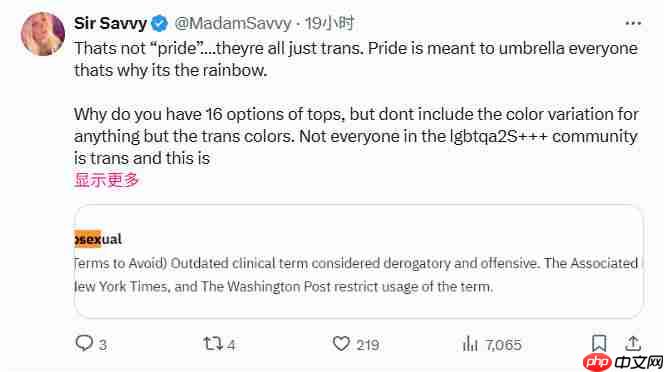The width and height of the screenshot is (664, 372).
Task: Click the highlighted 'sexual' heading in quote
Action: tap(98, 239)
